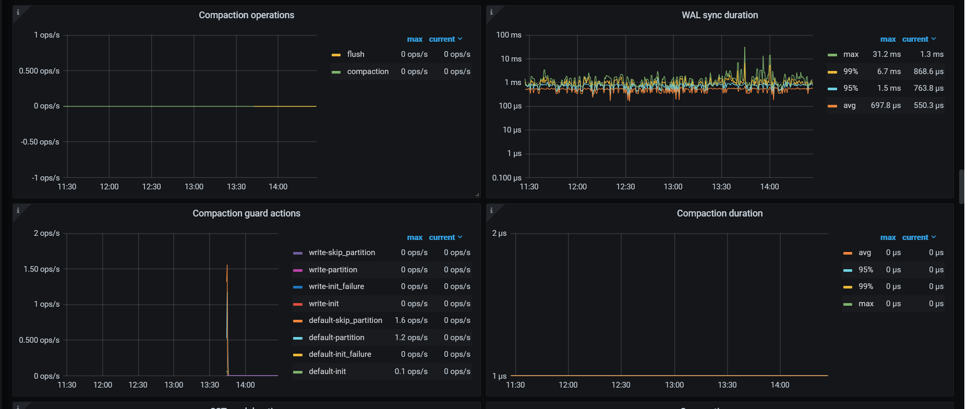The image size is (980, 409).
Task: Open the Compaction operations panel title menu
Action: [x=246, y=15]
